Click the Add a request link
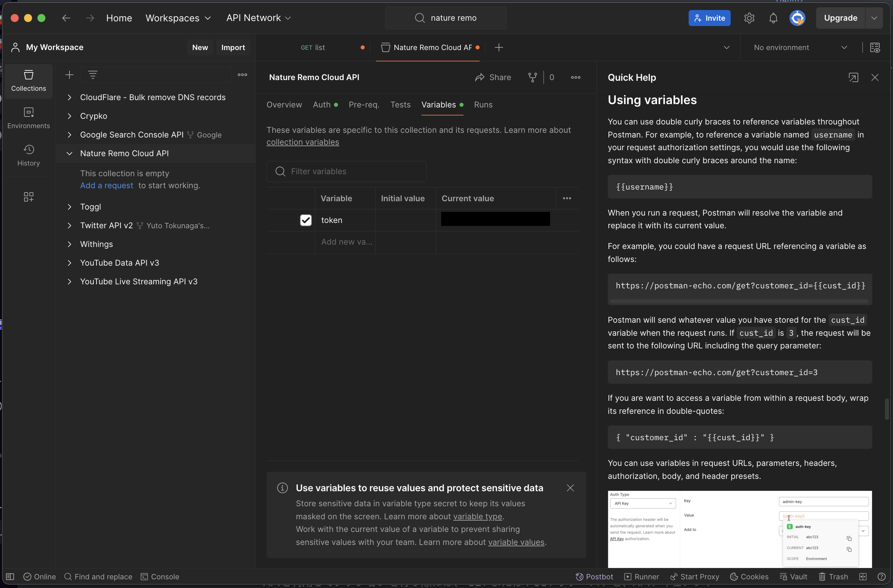 click(107, 185)
